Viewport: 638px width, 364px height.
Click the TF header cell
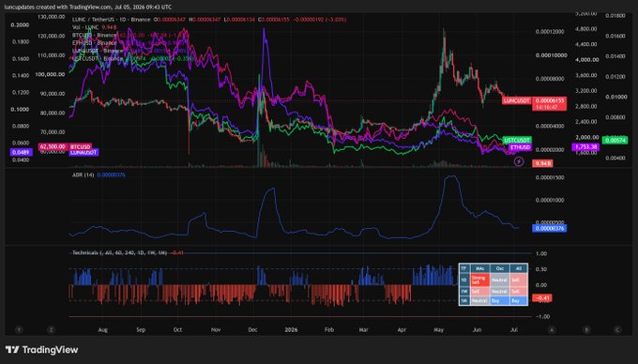[463, 268]
